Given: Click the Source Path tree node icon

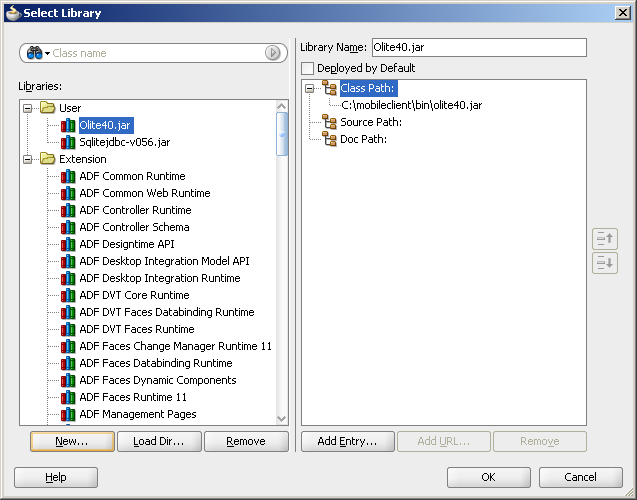Looking at the screenshot, I should [329, 122].
